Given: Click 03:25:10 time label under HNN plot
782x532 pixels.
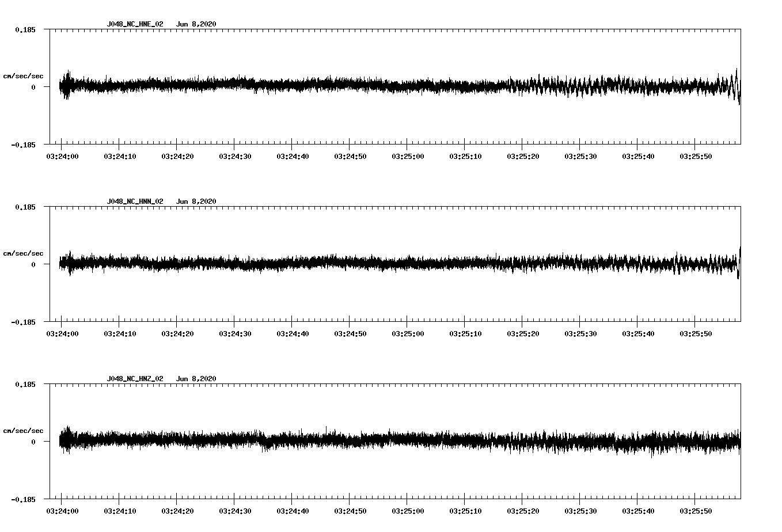Looking at the screenshot, I should point(465,333).
